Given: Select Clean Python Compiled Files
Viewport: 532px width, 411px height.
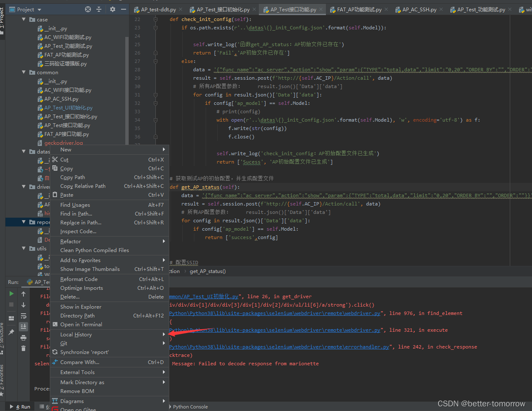Looking at the screenshot, I should [109, 250].
